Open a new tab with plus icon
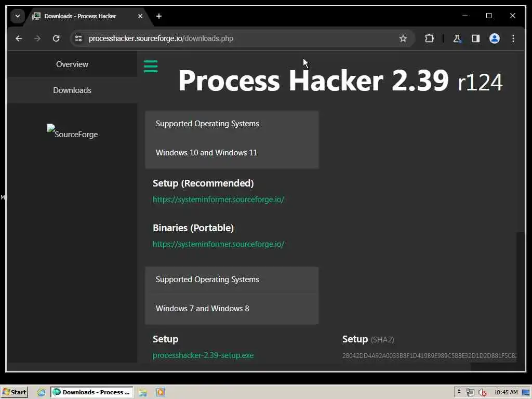 [x=159, y=16]
